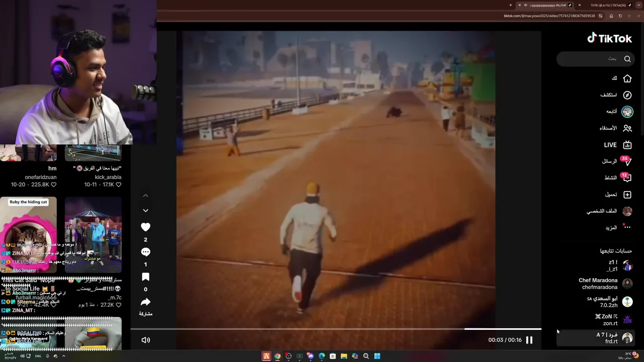644x362 pixels.
Task: Click the kick_arabia username
Action: pos(108,177)
